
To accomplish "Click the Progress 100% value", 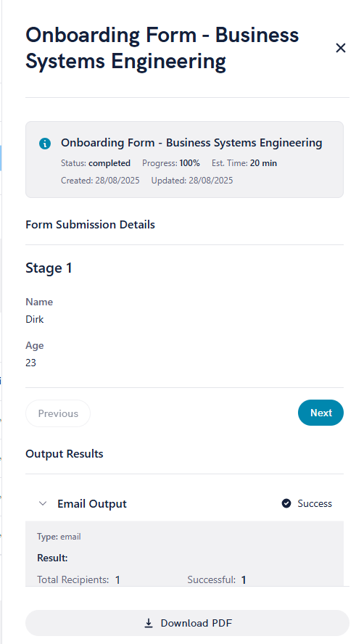I will pyautogui.click(x=189, y=163).
